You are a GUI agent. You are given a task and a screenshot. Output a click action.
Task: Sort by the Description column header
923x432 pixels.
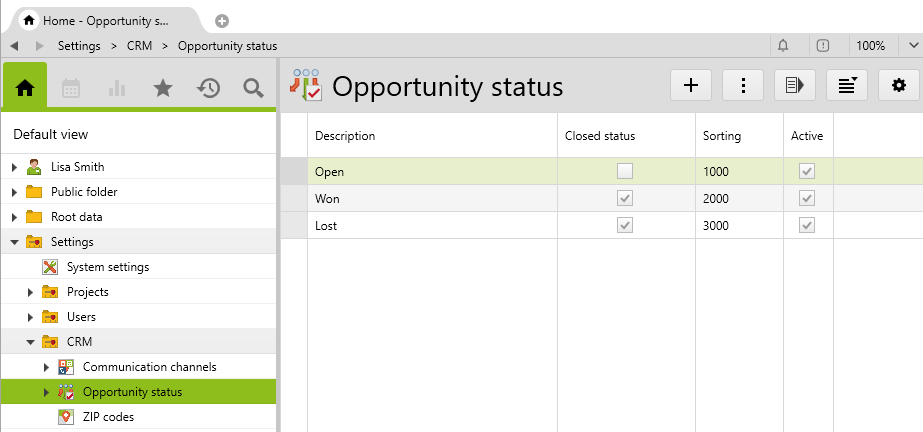pyautogui.click(x=345, y=136)
